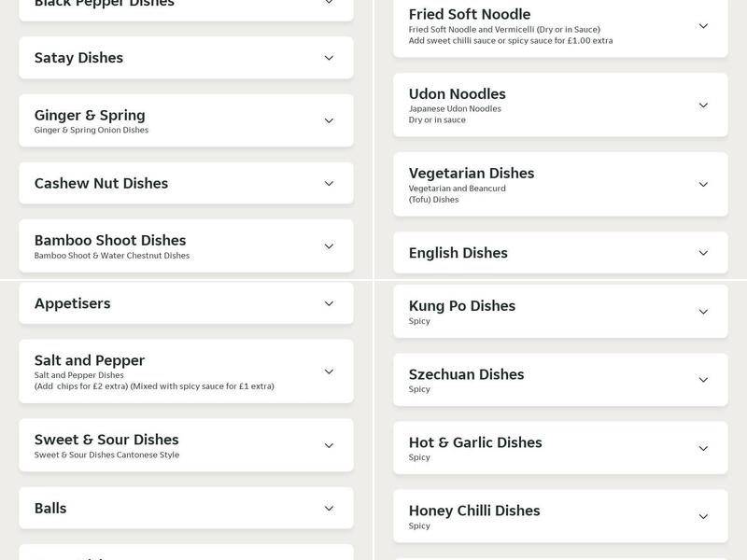Screen dimensions: 747x560
Task: Expand the Balls section
Action: pos(328,508)
